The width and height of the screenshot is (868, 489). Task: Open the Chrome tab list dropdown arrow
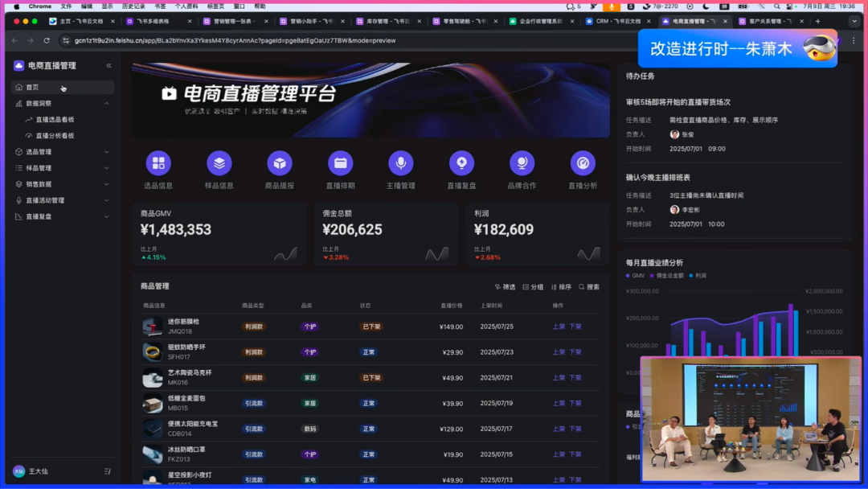(x=854, y=21)
